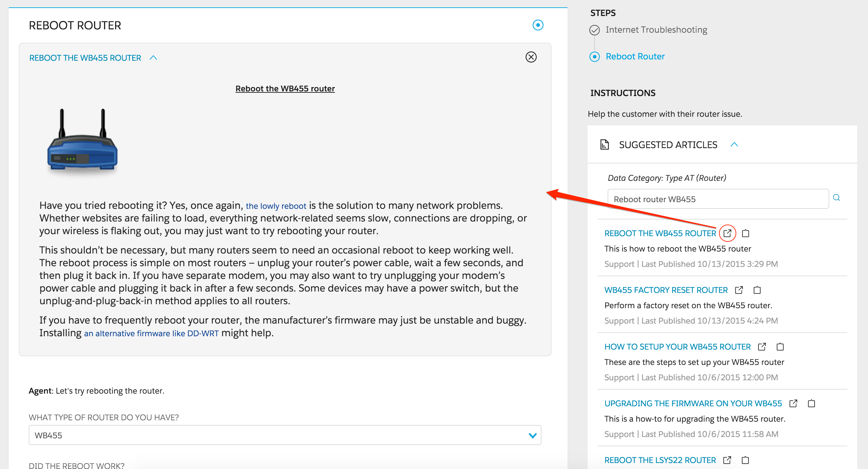Focus the article search field with Reboot router WB455
This screenshot has width=868, height=469.
(x=718, y=199)
